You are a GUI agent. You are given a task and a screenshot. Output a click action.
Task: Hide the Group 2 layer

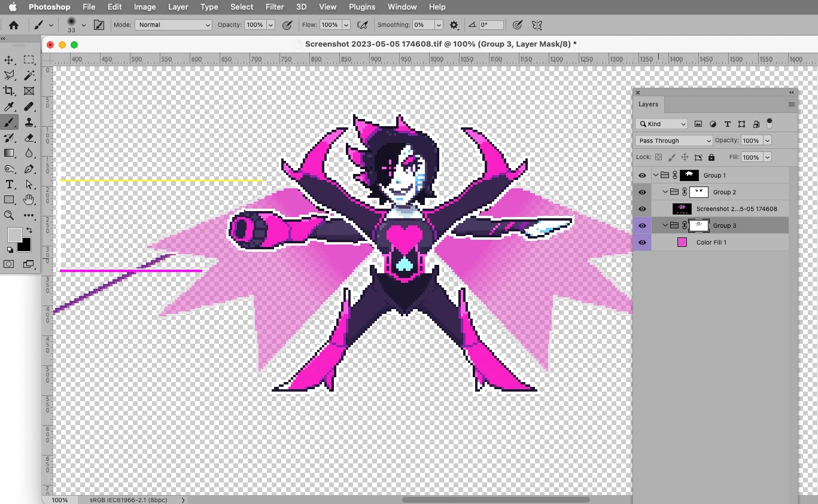coord(642,192)
